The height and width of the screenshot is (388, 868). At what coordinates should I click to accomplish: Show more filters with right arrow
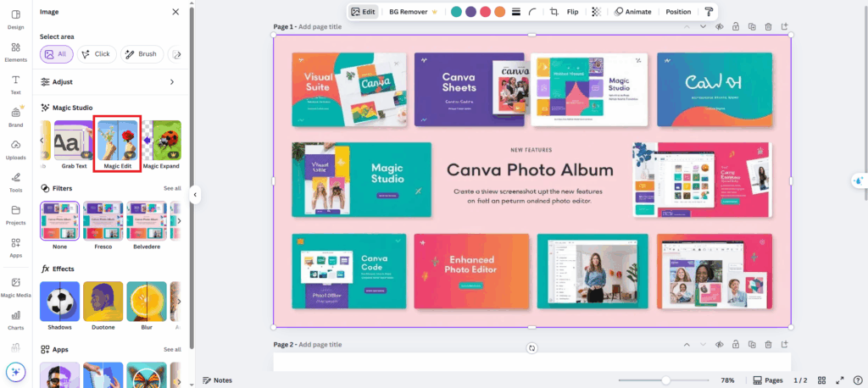tap(178, 221)
